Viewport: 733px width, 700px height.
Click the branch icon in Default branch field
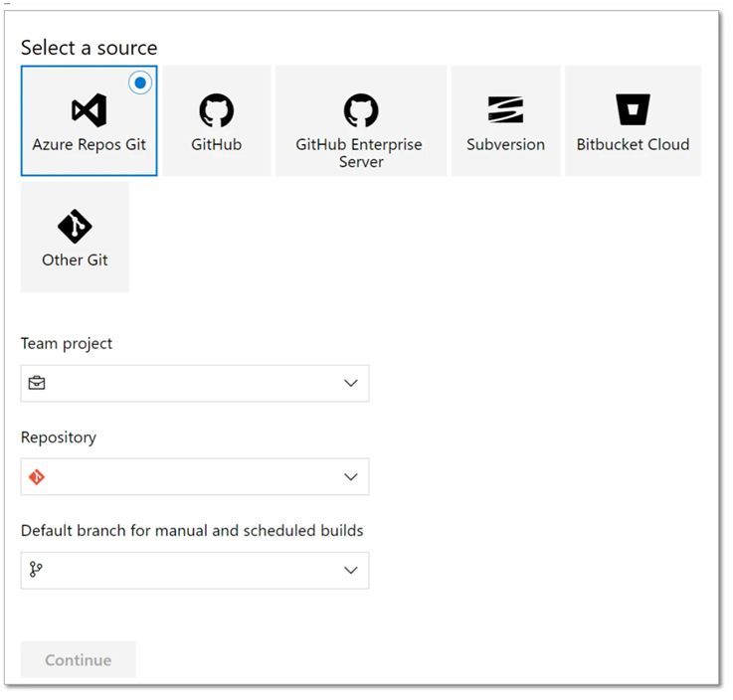pos(37,570)
